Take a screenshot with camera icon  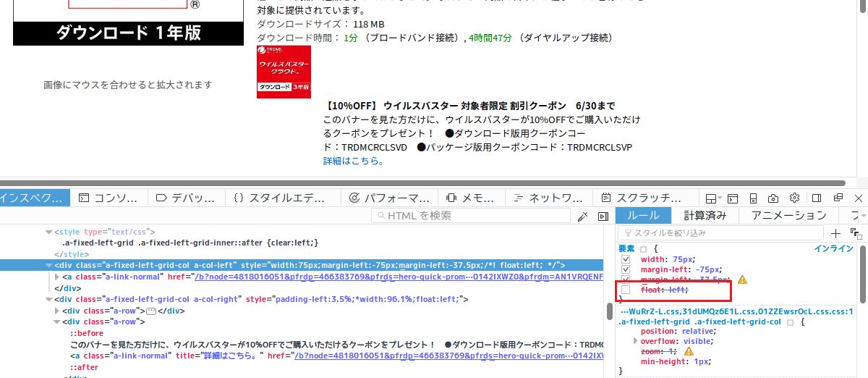773,198
